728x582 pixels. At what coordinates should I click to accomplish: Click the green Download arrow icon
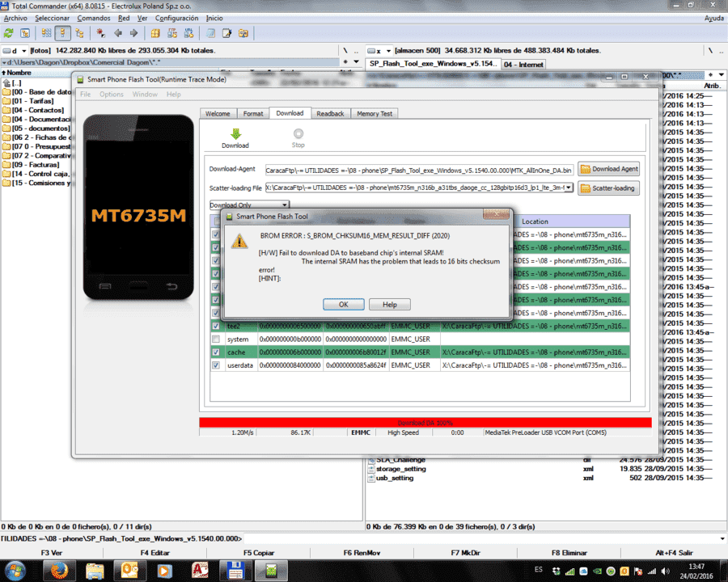click(x=235, y=134)
